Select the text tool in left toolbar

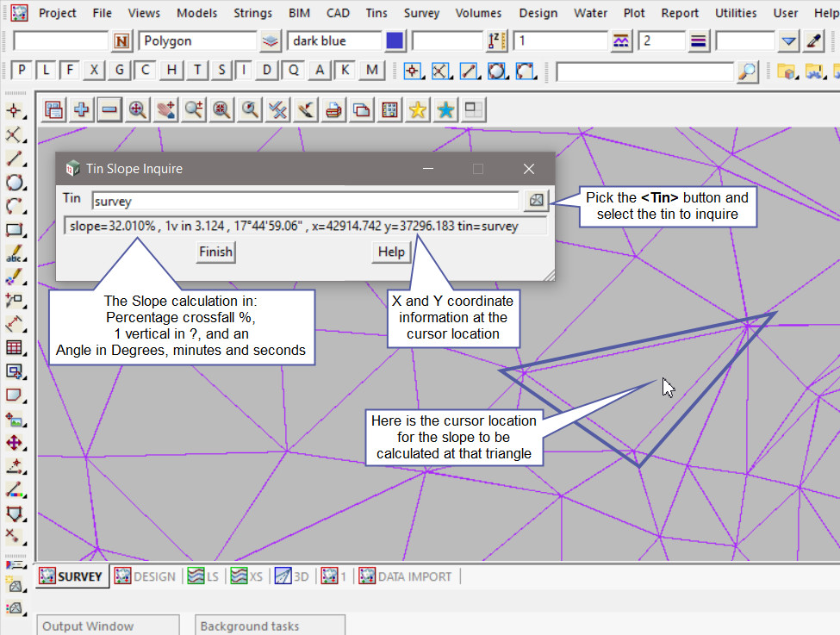point(14,254)
